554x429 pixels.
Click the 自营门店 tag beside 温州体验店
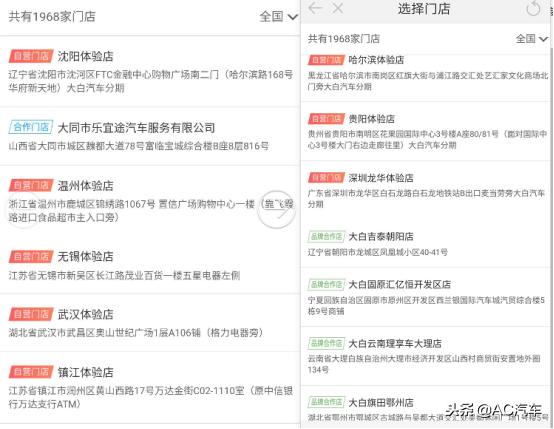pyautogui.click(x=31, y=186)
